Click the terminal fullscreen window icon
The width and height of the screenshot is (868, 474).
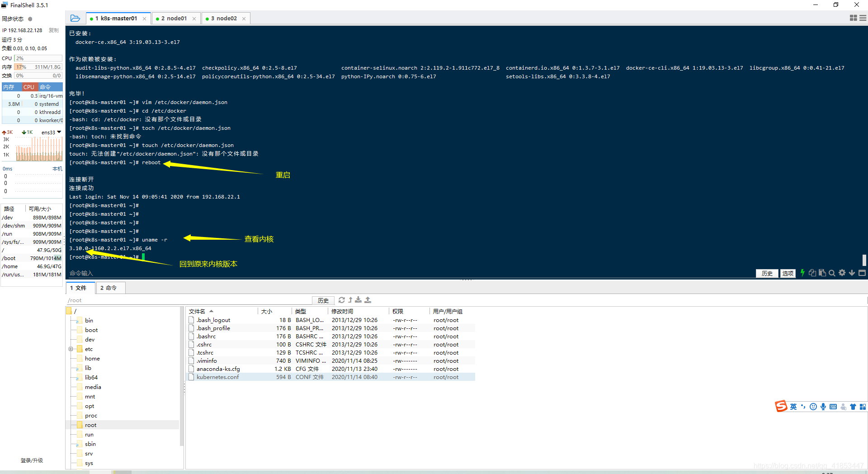point(862,273)
